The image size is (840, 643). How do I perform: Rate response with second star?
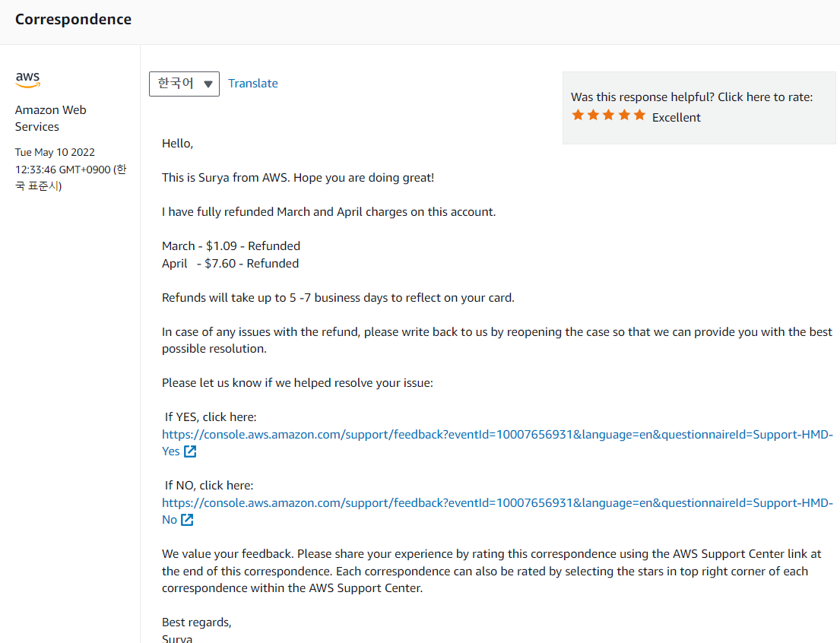tap(593, 116)
